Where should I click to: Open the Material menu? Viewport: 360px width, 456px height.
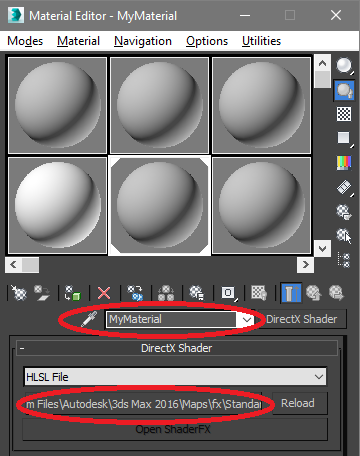click(78, 41)
